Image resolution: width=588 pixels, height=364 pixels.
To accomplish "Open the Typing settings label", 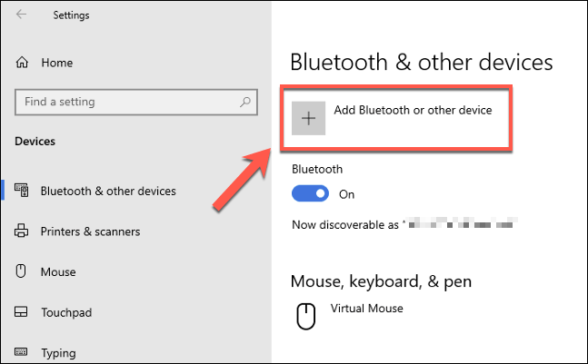I will coord(59,352).
